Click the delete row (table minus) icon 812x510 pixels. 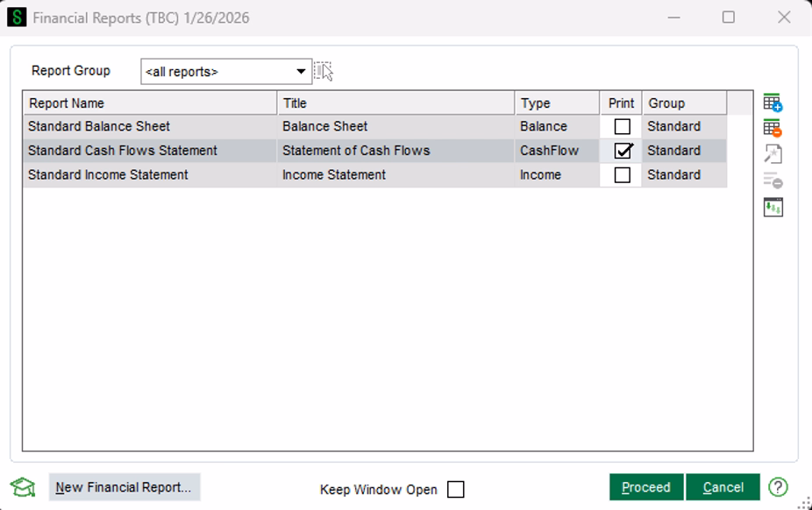(772, 129)
